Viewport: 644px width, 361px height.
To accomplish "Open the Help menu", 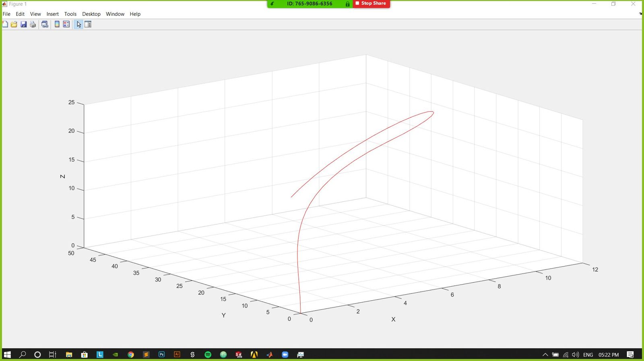I will (135, 14).
